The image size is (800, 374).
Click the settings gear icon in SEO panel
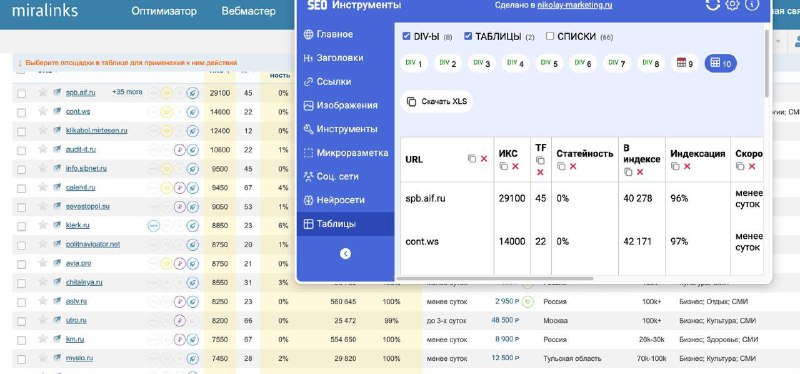tap(732, 5)
